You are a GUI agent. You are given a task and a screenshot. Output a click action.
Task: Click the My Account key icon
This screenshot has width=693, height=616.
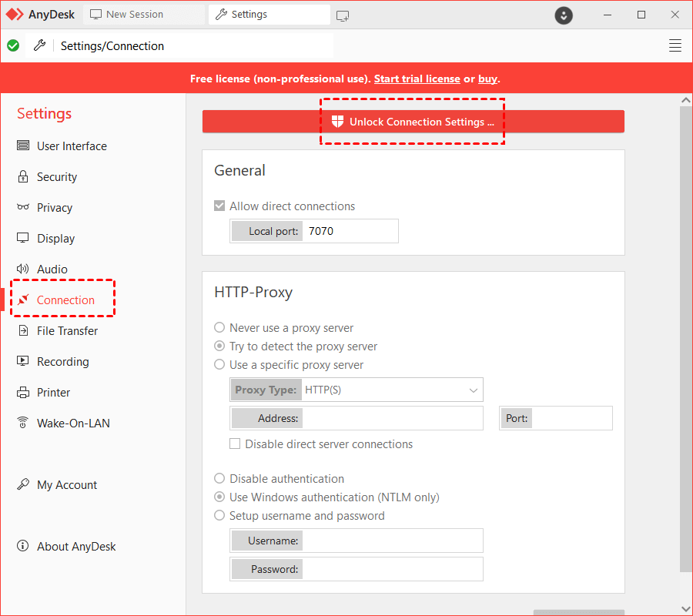tap(23, 484)
